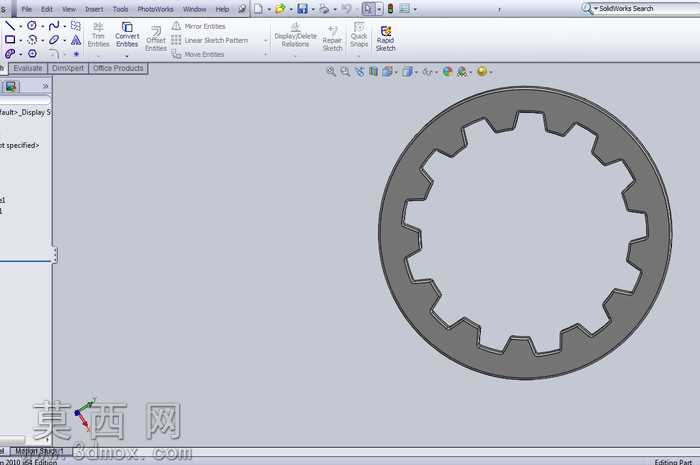The image size is (700, 465).
Task: Click the Edit Appearance color ball
Action: pos(447,71)
